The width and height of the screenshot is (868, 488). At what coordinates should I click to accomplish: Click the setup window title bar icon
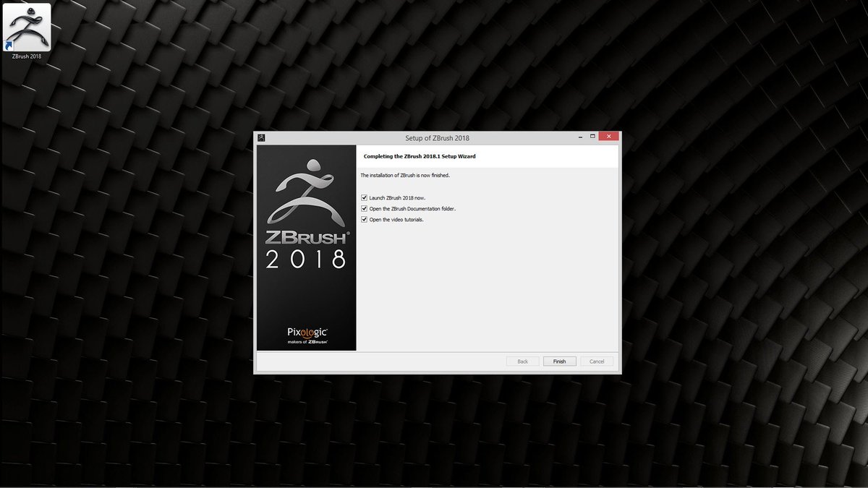(261, 137)
